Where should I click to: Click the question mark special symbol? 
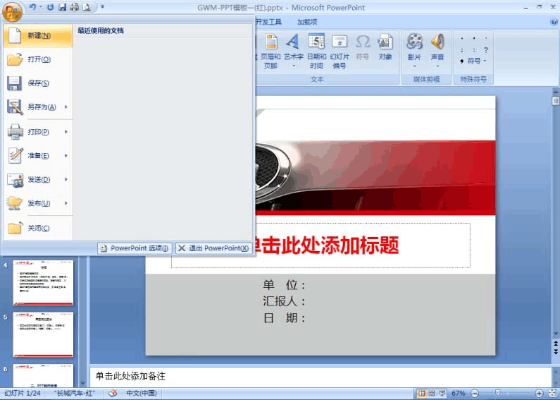click(x=486, y=50)
